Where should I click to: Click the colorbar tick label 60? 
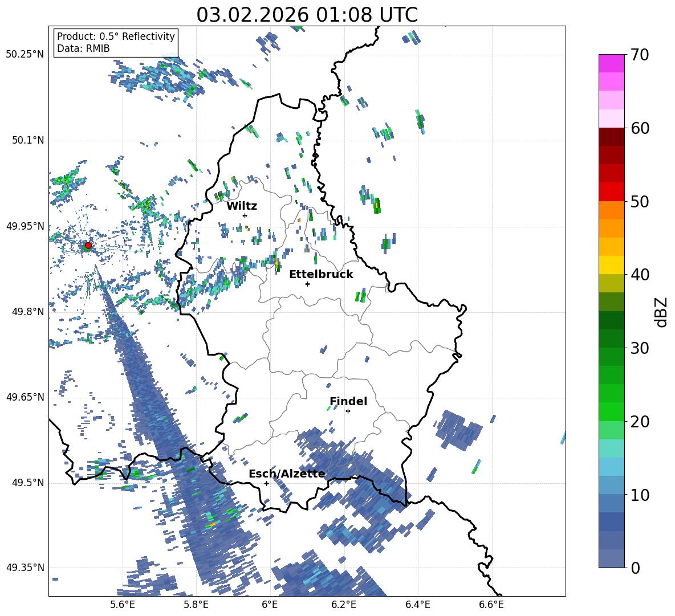coord(640,128)
